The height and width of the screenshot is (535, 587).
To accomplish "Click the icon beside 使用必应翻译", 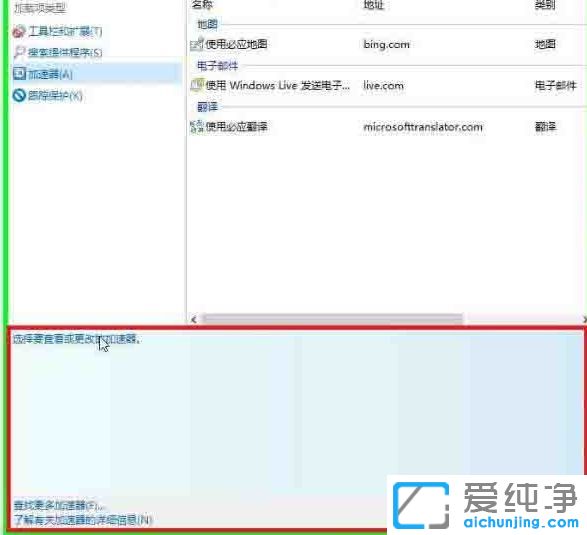I will [197, 127].
